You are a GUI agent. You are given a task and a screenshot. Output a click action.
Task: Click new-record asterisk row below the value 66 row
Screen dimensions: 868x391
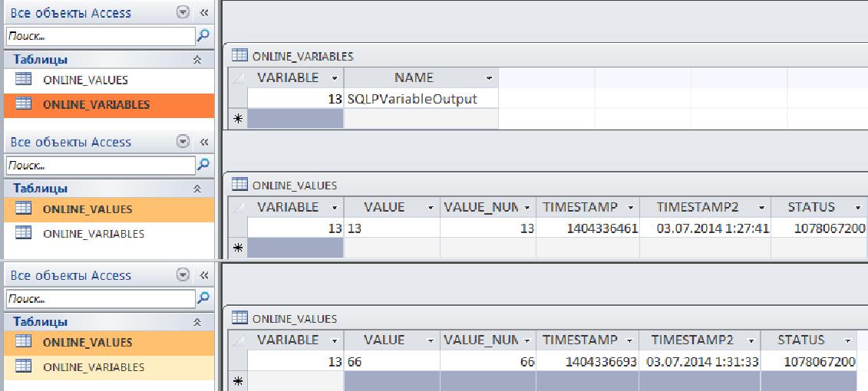(x=238, y=382)
